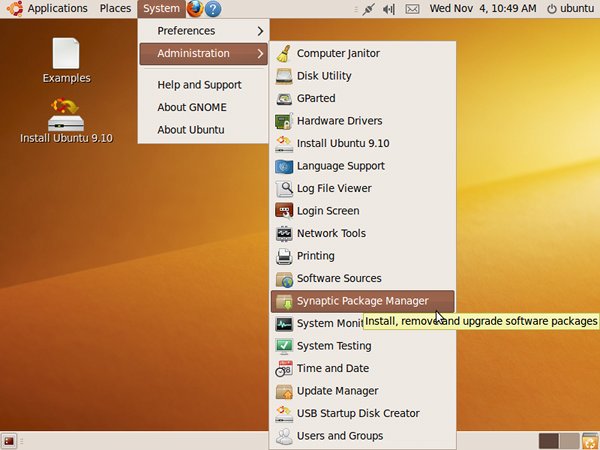The image size is (600, 450).
Task: Click the GParted label
Action: pyautogui.click(x=316, y=98)
